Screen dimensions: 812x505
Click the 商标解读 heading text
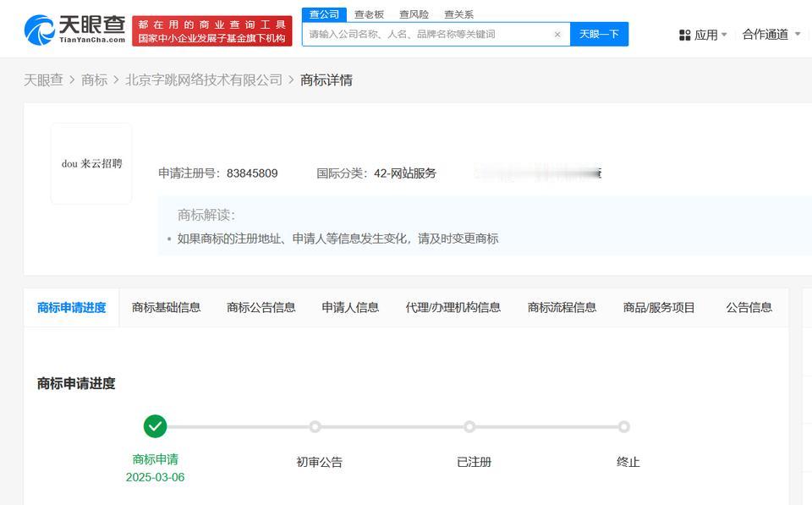pos(206,215)
